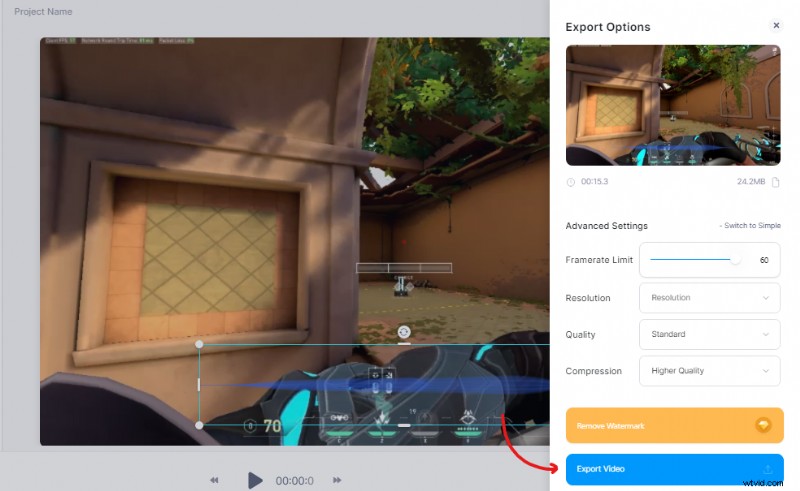Click the Project Name field
This screenshot has width=800, height=491.
(43, 11)
